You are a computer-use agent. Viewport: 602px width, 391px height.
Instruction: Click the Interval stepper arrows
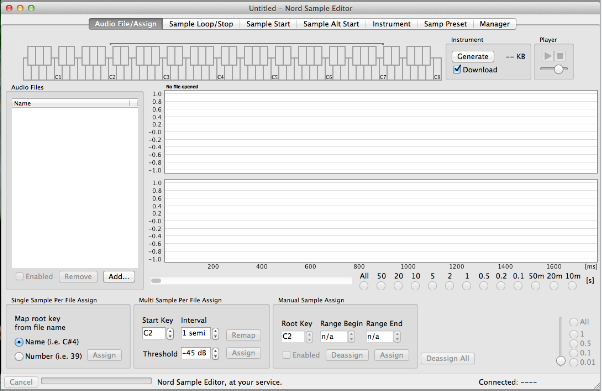215,333
